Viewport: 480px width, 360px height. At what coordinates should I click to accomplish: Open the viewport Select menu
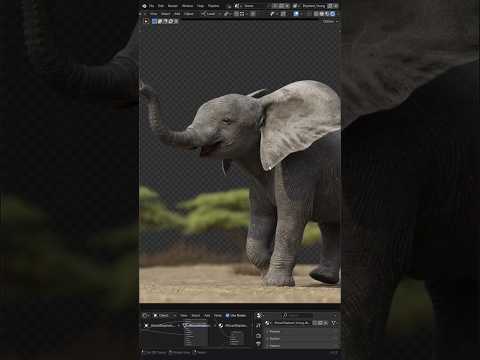pyautogui.click(x=166, y=14)
